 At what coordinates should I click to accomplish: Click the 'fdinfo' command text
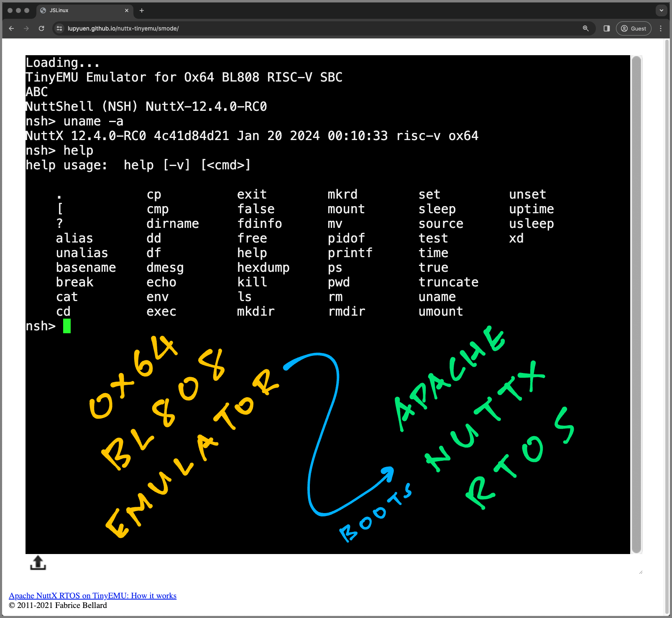pos(260,224)
